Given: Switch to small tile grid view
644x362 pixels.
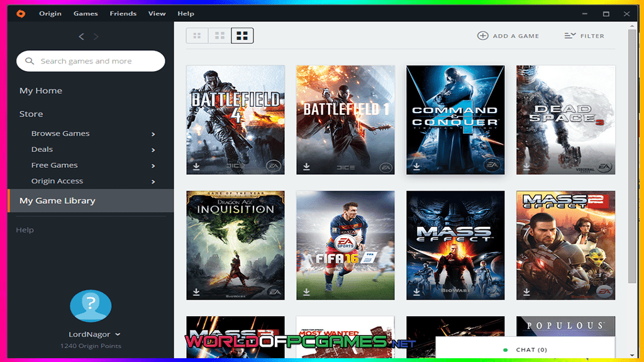Looking at the screenshot, I should pyautogui.click(x=197, y=36).
